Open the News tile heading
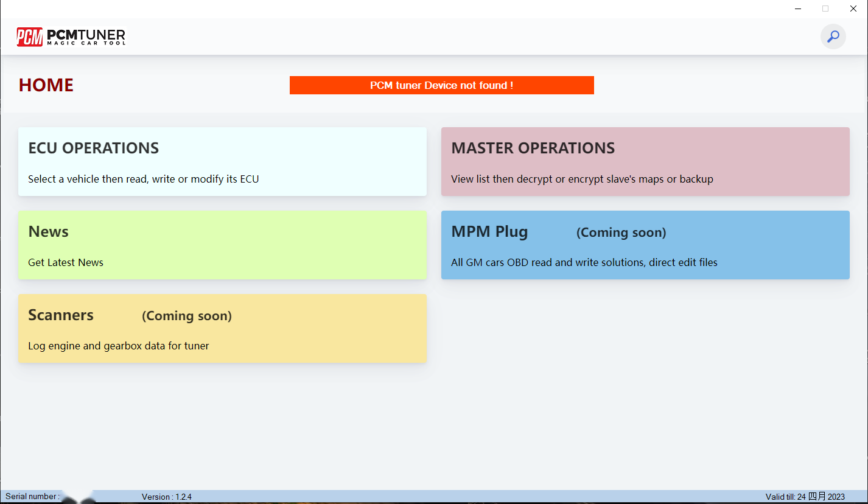 (49, 232)
